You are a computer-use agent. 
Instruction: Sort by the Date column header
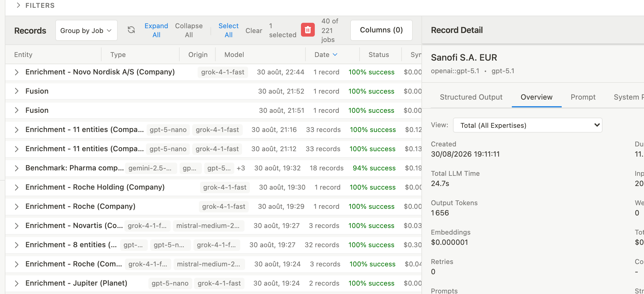click(326, 55)
